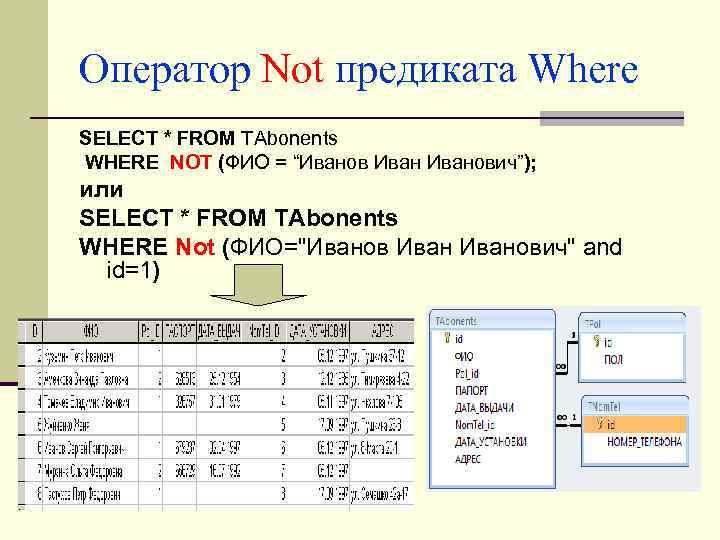Click the TPol table title bar
The height and width of the screenshot is (540, 720).
coord(632,324)
